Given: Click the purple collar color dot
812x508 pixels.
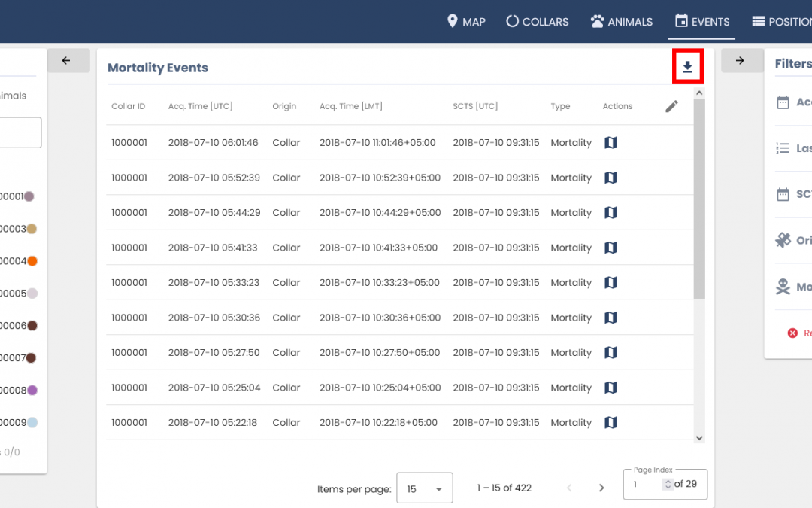Looking at the screenshot, I should pos(32,390).
